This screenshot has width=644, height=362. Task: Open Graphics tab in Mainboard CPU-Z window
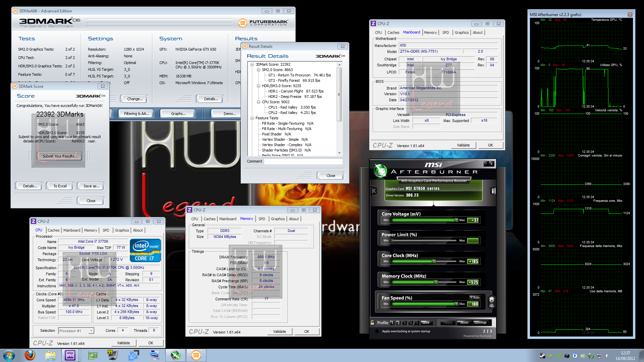(x=462, y=33)
